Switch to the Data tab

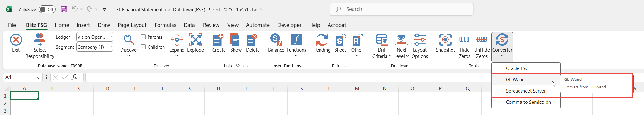pyautogui.click(x=189, y=25)
